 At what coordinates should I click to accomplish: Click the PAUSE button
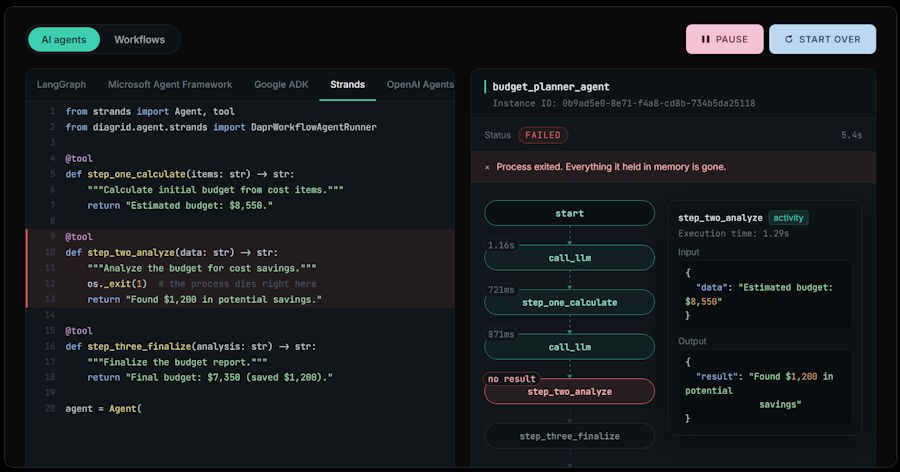[724, 39]
